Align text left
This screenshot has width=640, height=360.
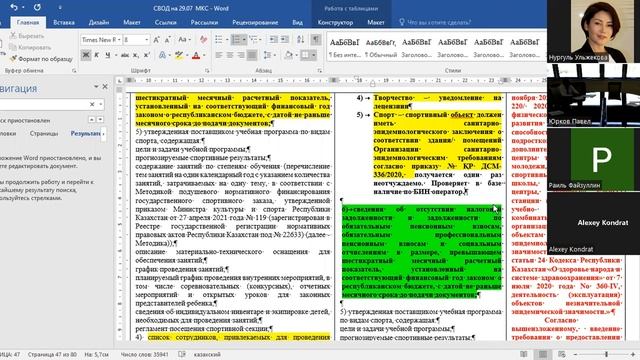(x=219, y=55)
